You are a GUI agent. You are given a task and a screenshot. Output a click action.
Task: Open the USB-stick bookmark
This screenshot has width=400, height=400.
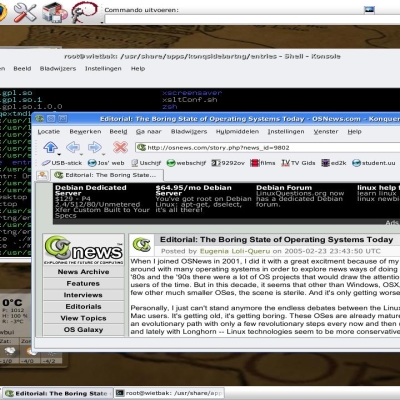click(x=62, y=163)
